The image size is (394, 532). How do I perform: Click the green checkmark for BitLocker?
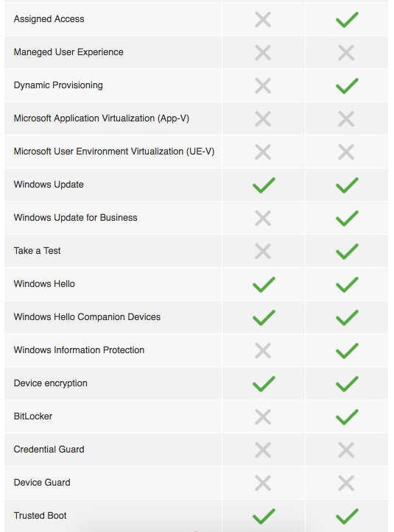click(347, 417)
